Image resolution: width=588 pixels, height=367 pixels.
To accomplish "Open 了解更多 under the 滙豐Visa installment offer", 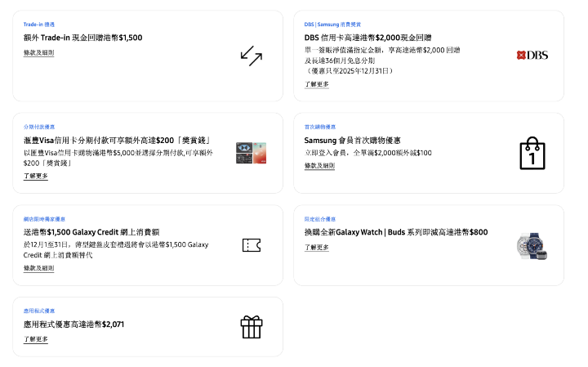I will coord(36,176).
